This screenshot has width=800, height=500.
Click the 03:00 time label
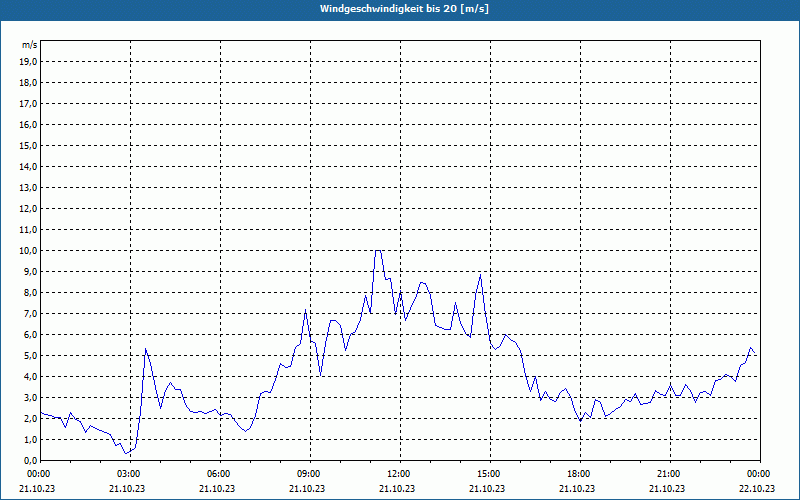128,474
